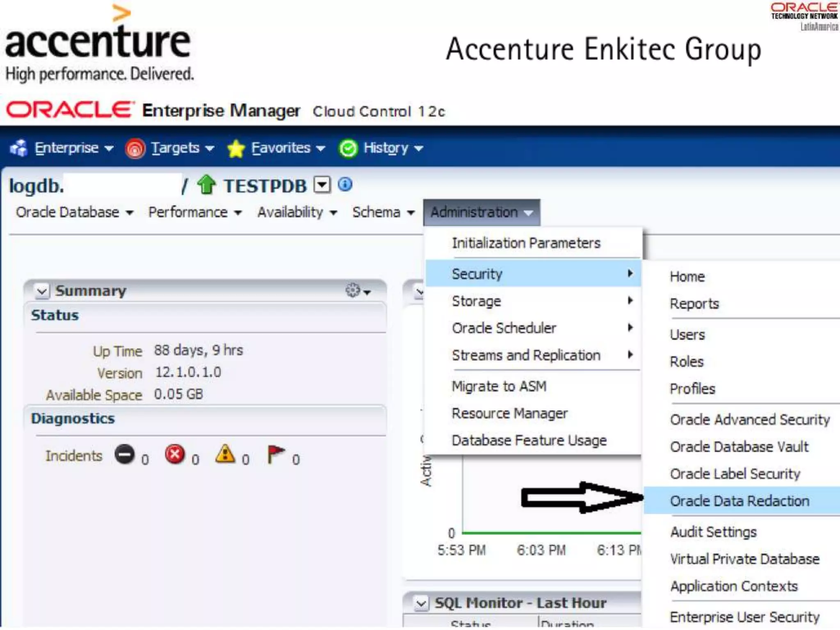Click the yellow warning incidents icon
The width and height of the screenshot is (840, 630).
point(225,454)
